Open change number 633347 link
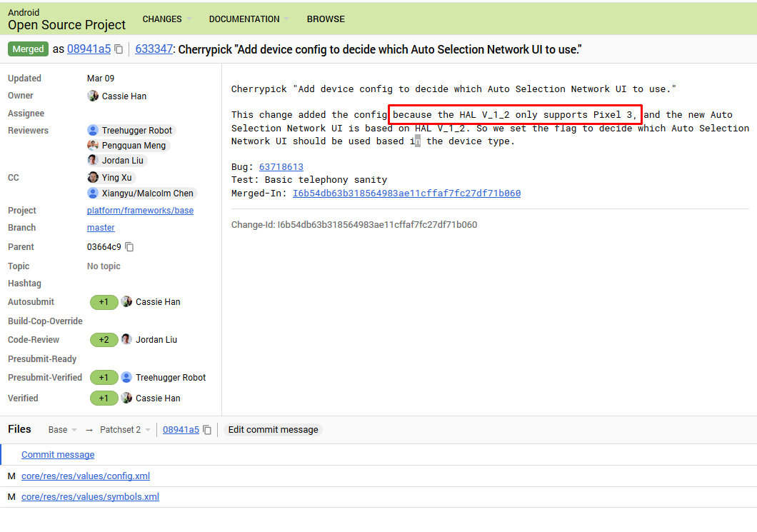Viewport: 757px width, 532px height. [x=154, y=49]
